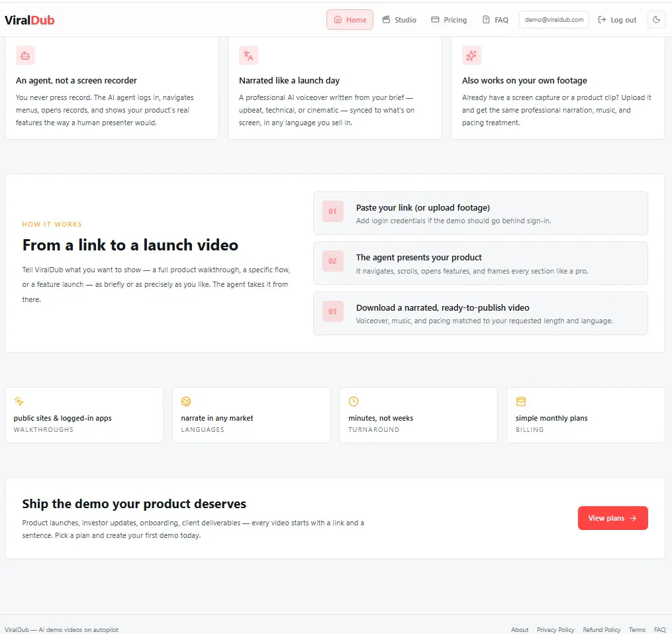This screenshot has height=634, width=672.
Task: Open the Terms footer link
Action: tap(637, 630)
